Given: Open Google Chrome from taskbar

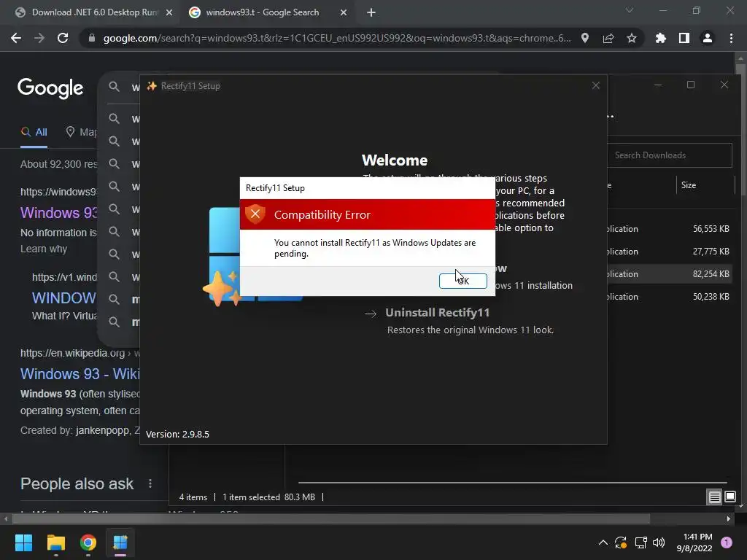Looking at the screenshot, I should pyautogui.click(x=88, y=542).
